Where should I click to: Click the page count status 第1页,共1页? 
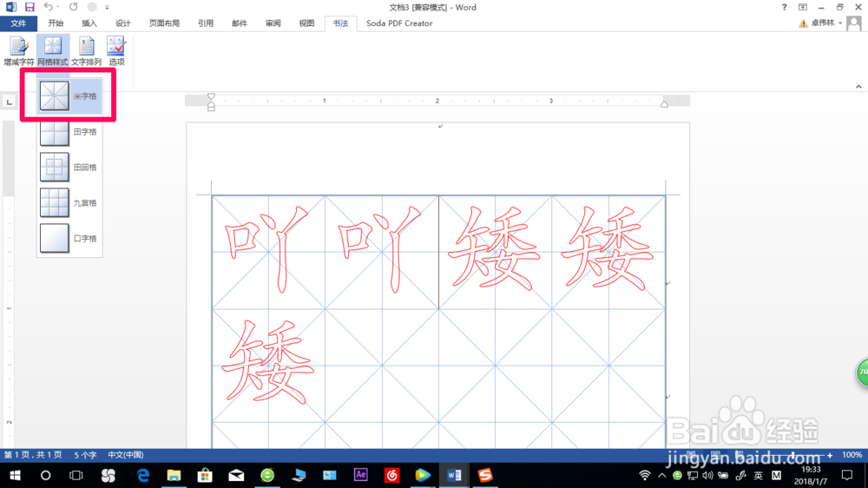click(x=33, y=455)
